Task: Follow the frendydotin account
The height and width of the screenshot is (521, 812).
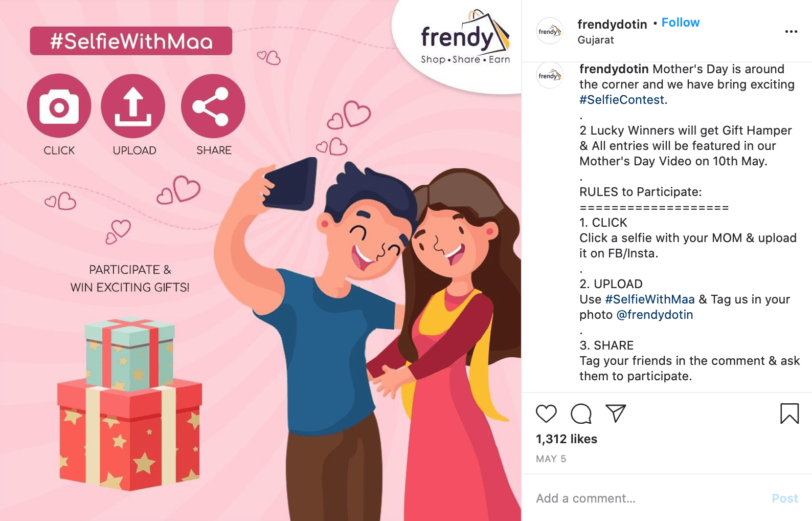Action: pos(680,23)
